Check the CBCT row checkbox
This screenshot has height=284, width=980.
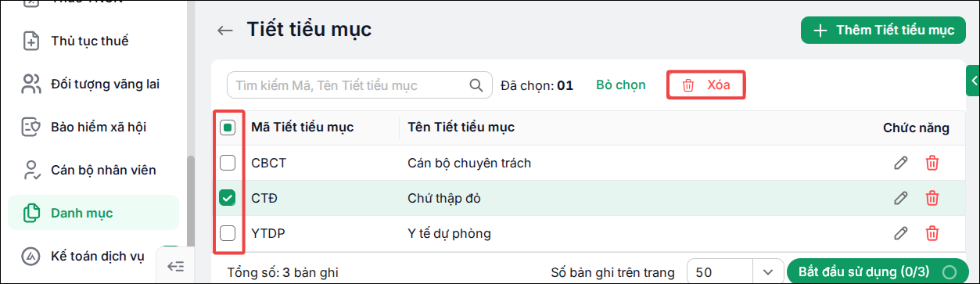228,163
